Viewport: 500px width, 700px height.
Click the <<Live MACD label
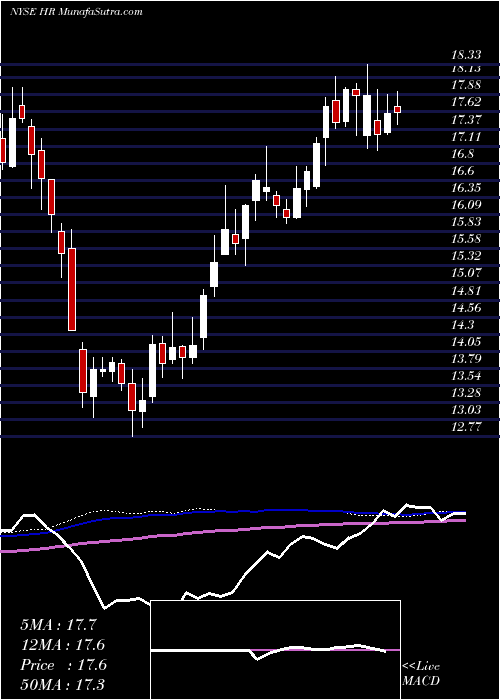pyautogui.click(x=421, y=674)
